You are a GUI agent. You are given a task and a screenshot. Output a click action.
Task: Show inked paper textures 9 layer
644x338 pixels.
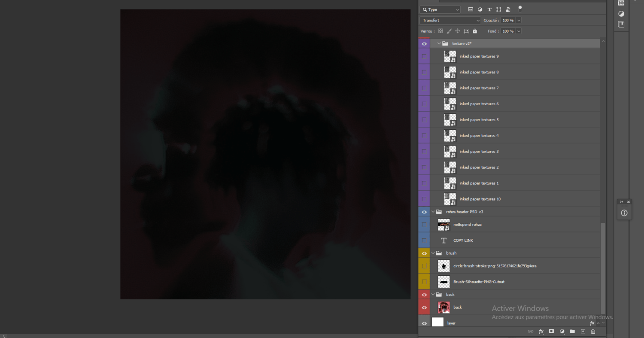coord(424,56)
